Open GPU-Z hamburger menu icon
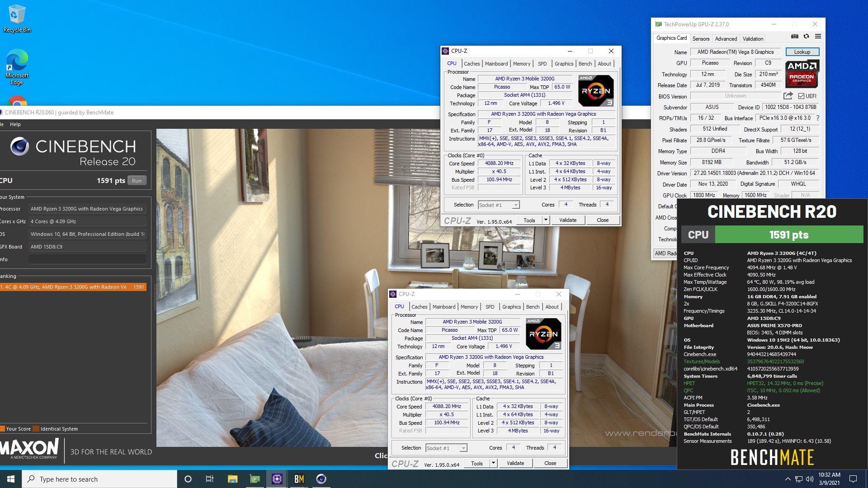 [x=818, y=37]
